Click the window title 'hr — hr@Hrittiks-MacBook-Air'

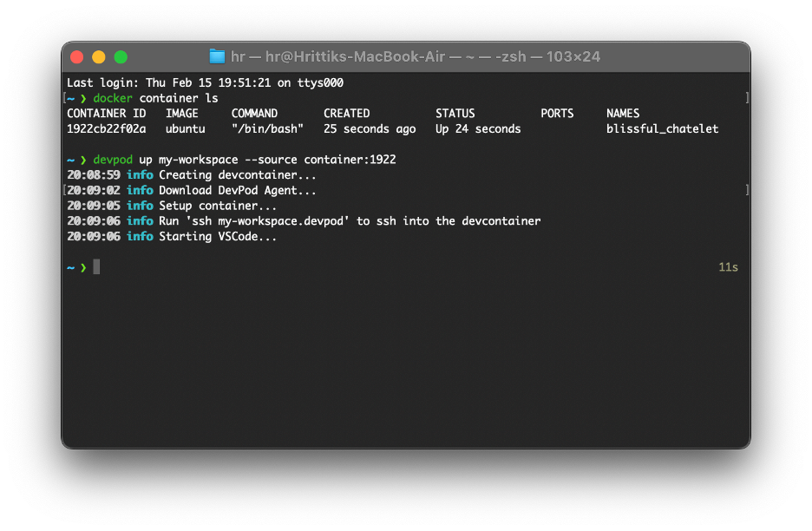(x=337, y=56)
